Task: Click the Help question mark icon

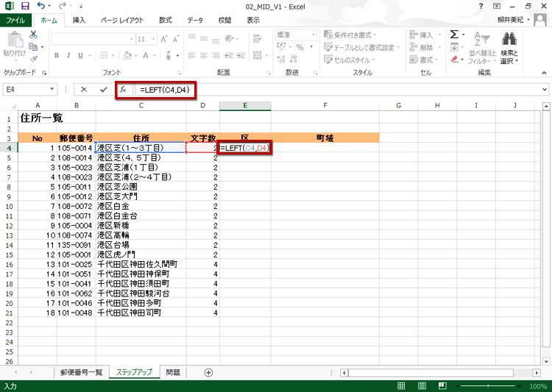Action: pos(481,6)
